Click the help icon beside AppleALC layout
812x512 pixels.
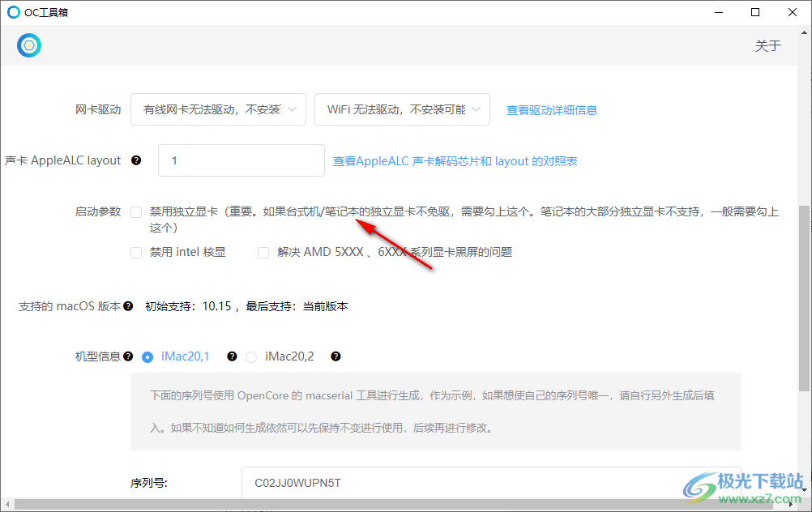(136, 160)
